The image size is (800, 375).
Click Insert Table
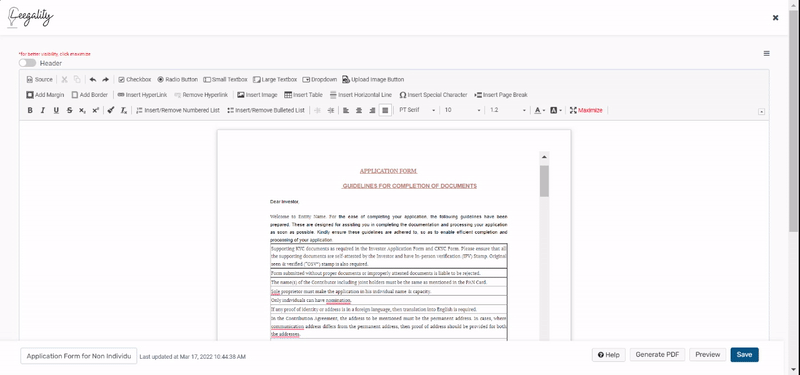[304, 95]
